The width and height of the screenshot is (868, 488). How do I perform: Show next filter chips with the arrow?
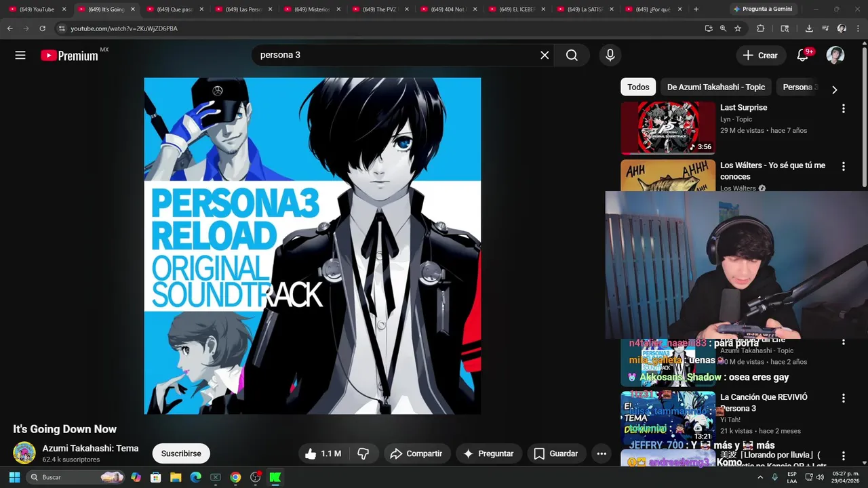click(834, 89)
